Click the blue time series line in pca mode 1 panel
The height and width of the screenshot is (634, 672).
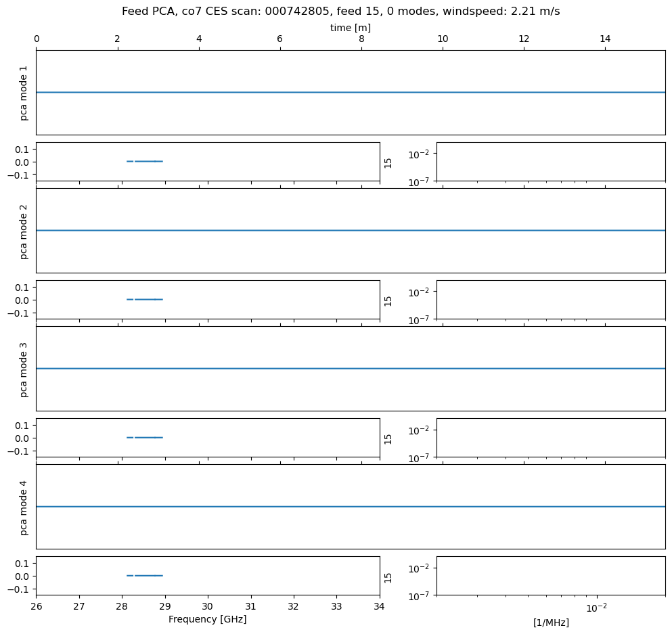(x=351, y=92)
